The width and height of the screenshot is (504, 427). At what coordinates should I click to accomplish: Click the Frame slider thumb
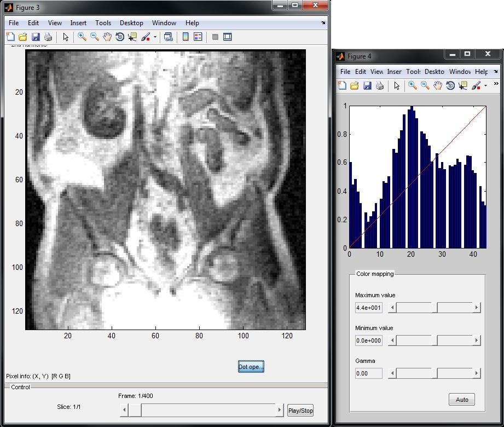click(x=135, y=410)
